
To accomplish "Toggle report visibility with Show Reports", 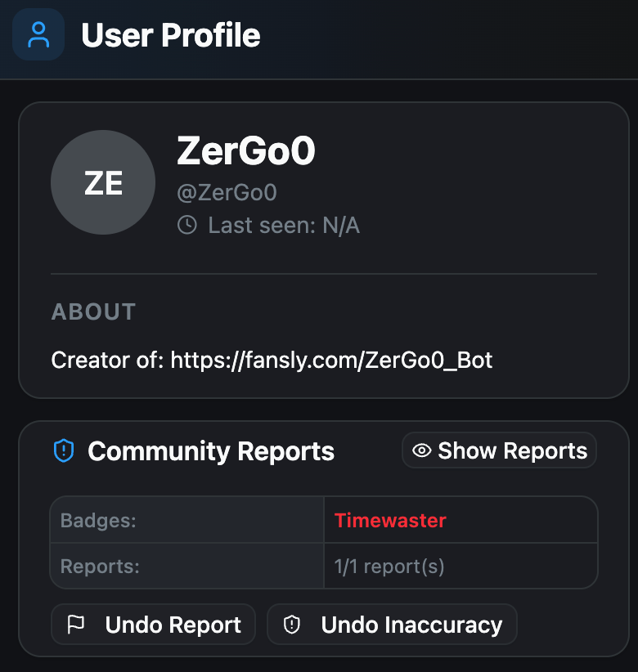I will (498, 450).
